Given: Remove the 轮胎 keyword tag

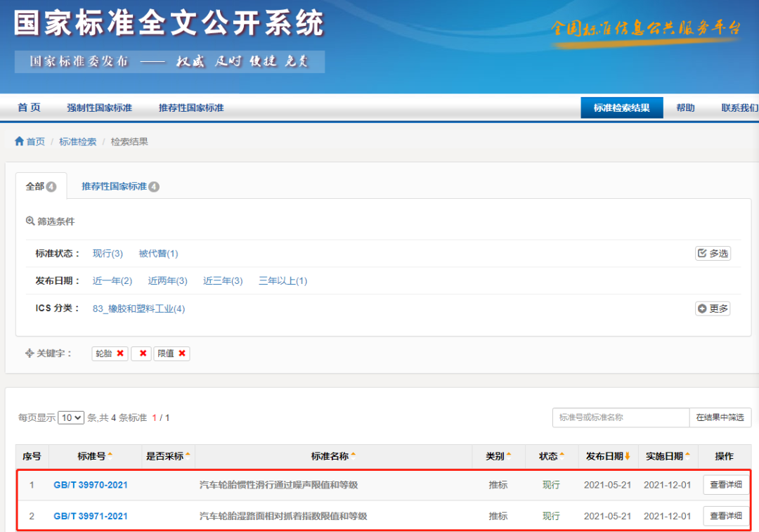Looking at the screenshot, I should 120,353.
